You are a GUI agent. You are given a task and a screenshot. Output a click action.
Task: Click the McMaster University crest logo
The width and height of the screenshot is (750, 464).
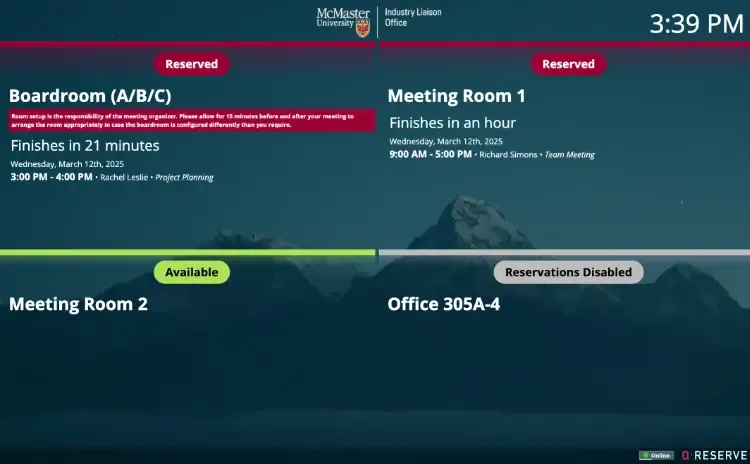click(x=362, y=26)
